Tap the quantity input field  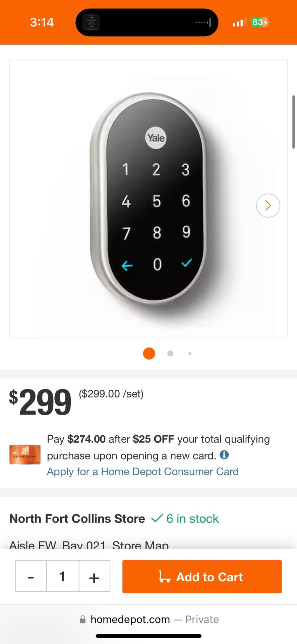coord(62,577)
